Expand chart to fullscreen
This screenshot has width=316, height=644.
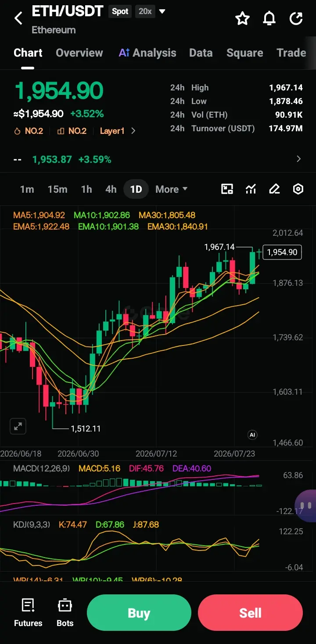tap(18, 426)
